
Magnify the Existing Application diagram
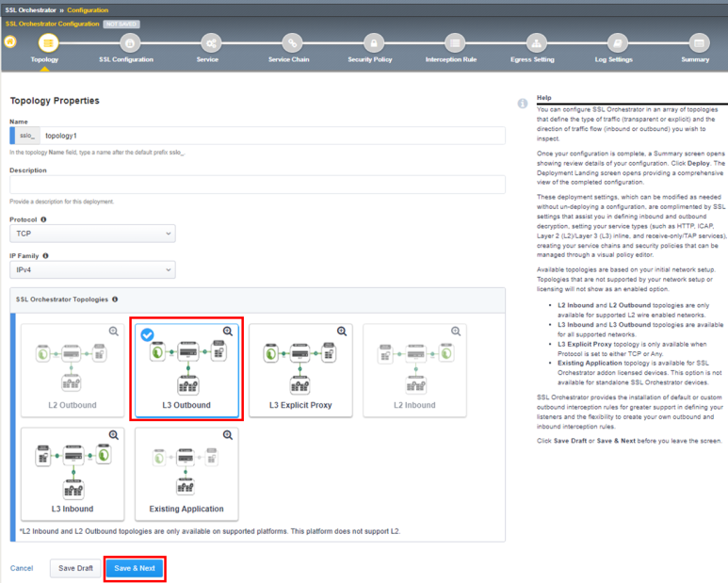pyautogui.click(x=228, y=435)
